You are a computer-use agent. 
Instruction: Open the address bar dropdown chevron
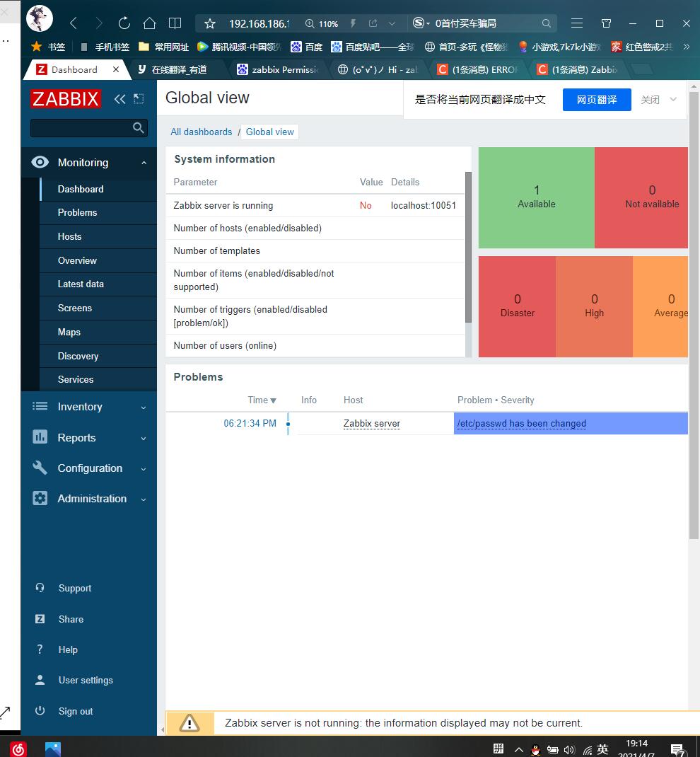coord(392,23)
